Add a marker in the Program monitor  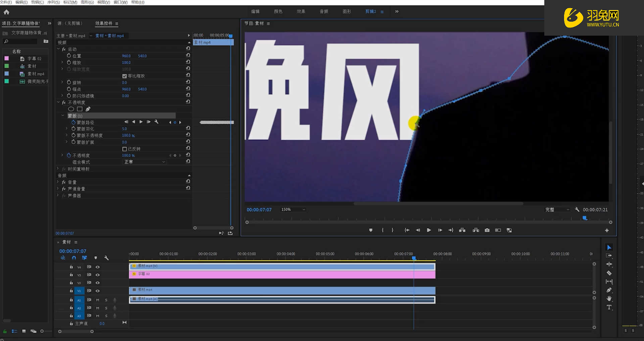pyautogui.click(x=371, y=230)
